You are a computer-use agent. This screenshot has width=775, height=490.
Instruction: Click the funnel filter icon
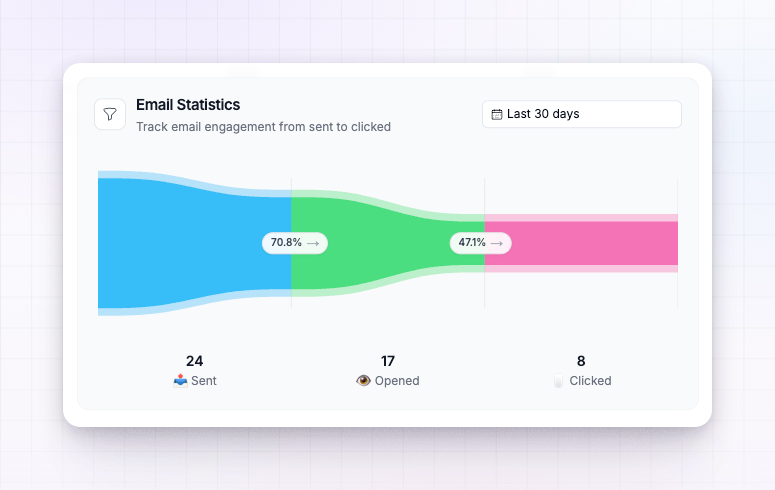point(110,114)
